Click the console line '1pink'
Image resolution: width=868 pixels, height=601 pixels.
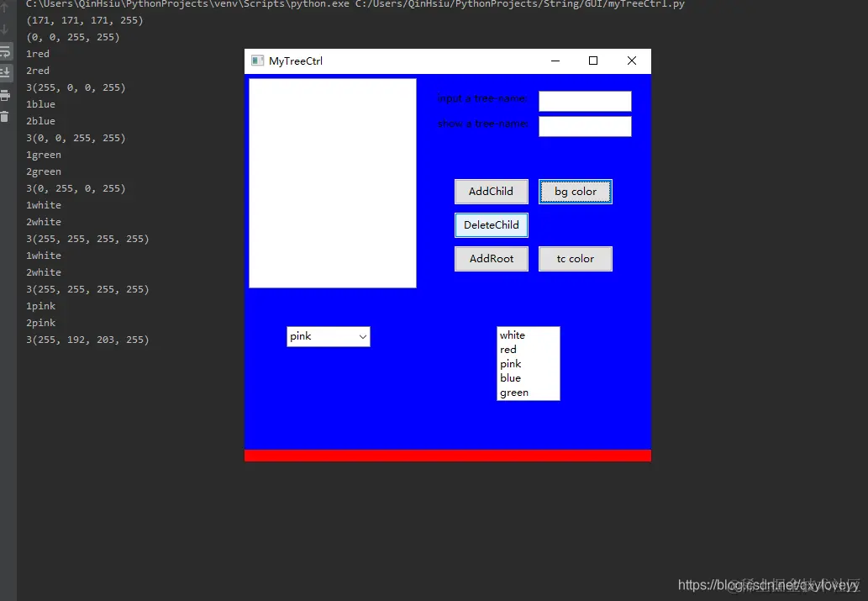point(41,306)
